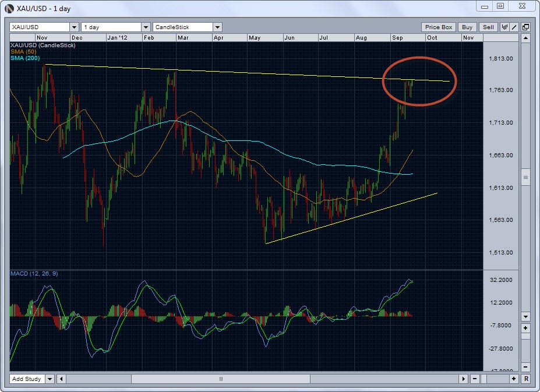Click the plus icon on the horizontal scrollbar
The width and height of the screenshot is (540, 392).
coord(513,378)
